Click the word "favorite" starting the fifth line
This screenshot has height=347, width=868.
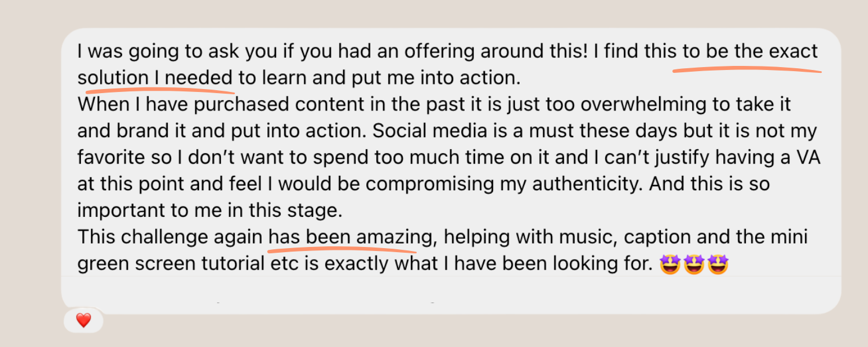tap(109, 157)
